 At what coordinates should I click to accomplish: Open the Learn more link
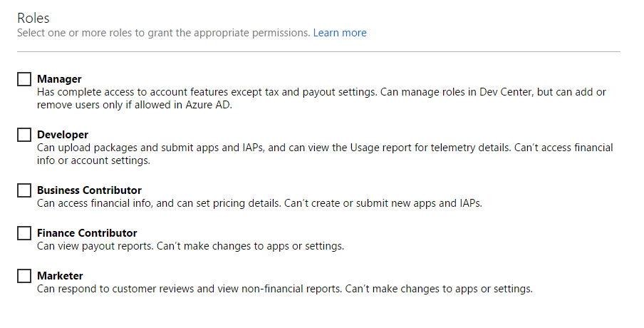(x=340, y=33)
